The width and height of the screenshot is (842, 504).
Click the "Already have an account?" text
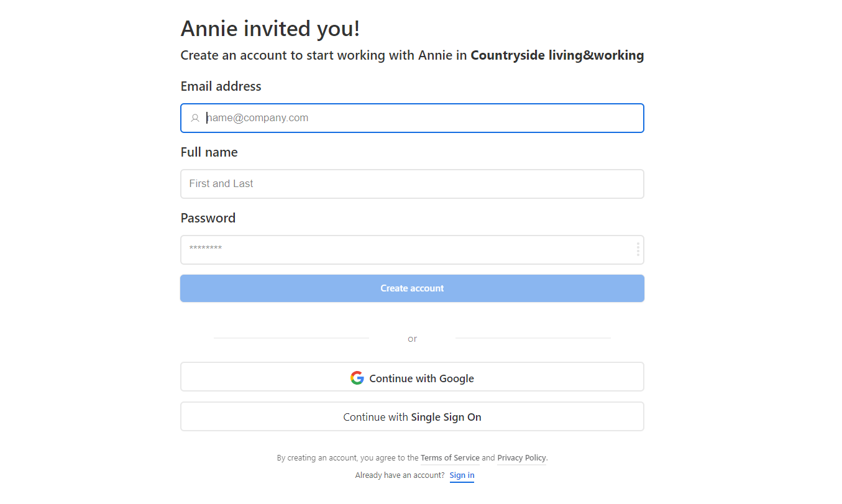[400, 475]
